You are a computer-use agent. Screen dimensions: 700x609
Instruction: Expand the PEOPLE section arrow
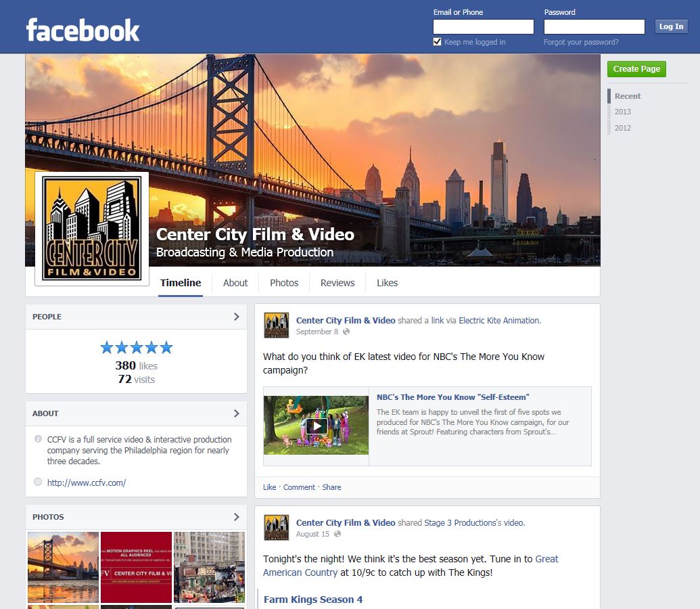[x=237, y=316]
